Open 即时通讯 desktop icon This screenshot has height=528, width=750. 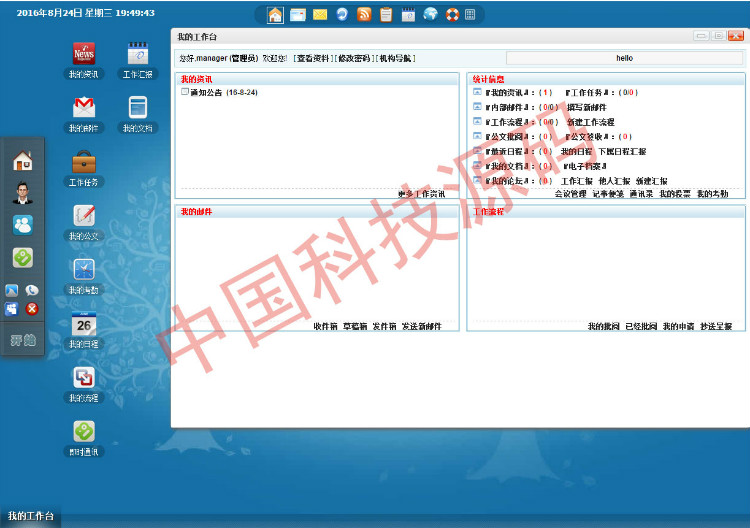(x=84, y=438)
